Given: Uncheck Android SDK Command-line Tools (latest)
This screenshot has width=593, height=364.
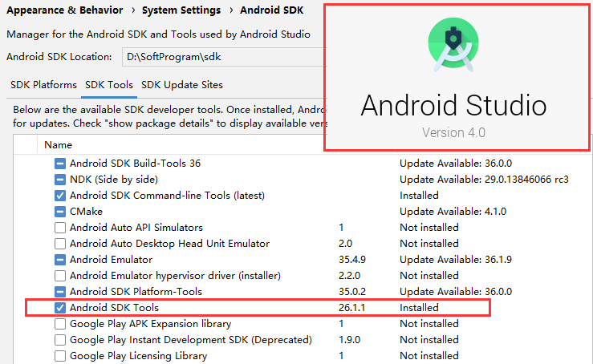Looking at the screenshot, I should [59, 196].
